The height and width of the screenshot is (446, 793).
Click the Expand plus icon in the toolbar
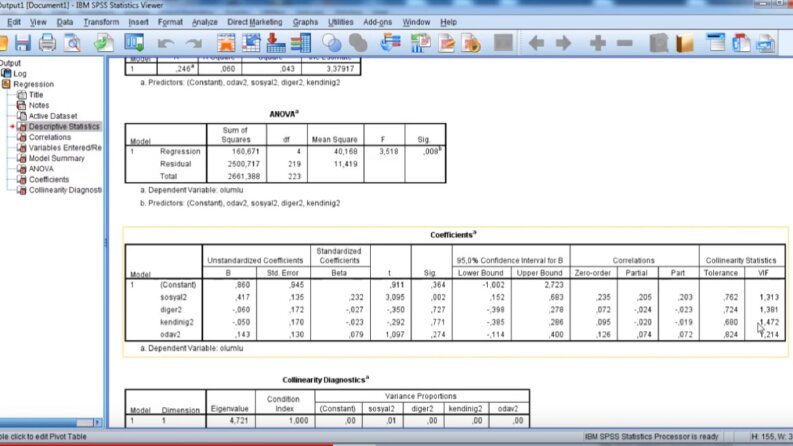click(x=598, y=43)
